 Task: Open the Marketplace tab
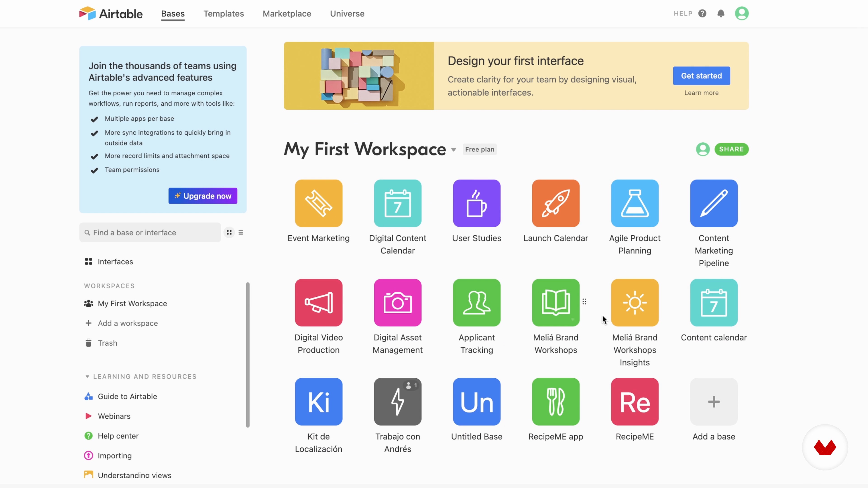tap(287, 14)
